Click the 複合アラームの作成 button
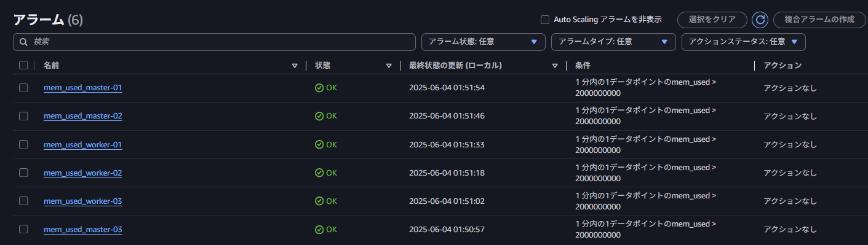The image size is (868, 245). (819, 20)
